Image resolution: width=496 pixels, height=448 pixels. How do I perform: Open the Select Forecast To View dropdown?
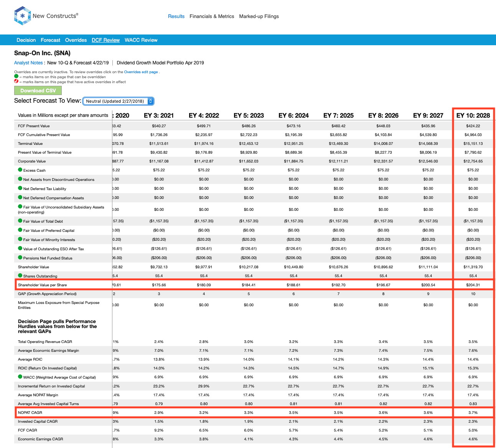(119, 101)
